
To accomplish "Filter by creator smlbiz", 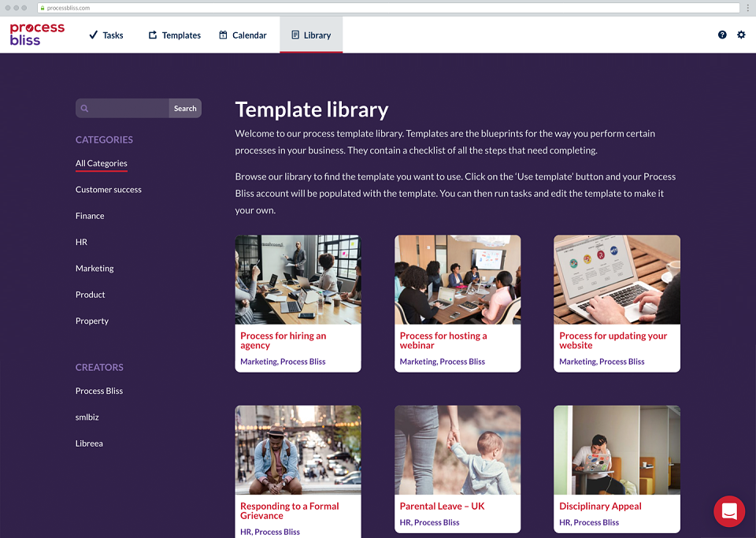I will (87, 417).
